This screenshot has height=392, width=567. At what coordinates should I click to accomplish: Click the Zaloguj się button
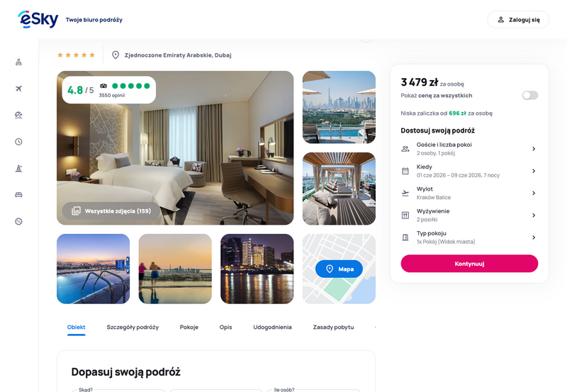coord(518,20)
